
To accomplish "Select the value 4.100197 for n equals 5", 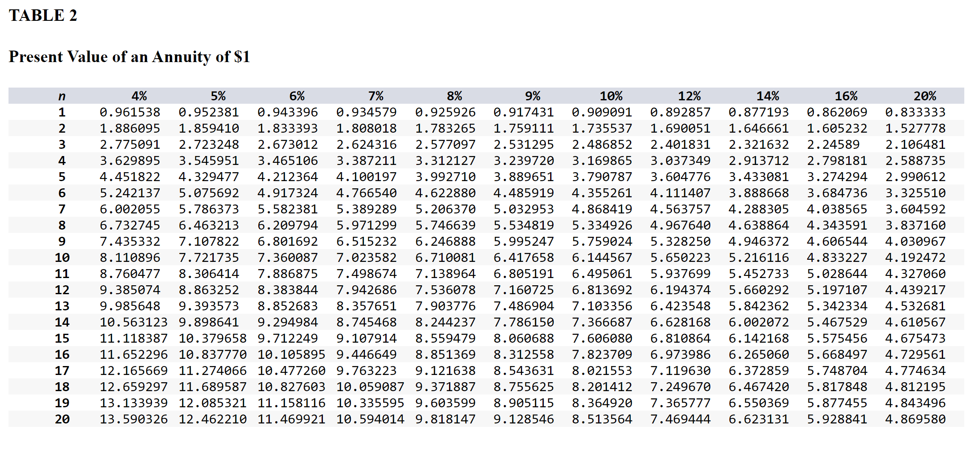I will click(366, 177).
